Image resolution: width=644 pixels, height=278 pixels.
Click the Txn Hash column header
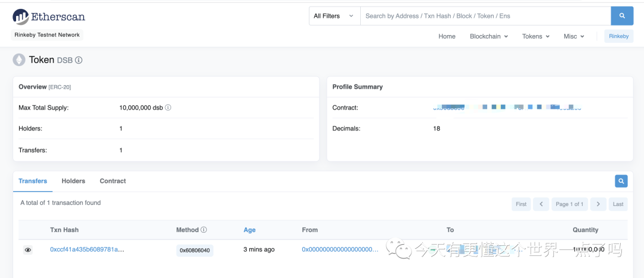click(x=64, y=230)
